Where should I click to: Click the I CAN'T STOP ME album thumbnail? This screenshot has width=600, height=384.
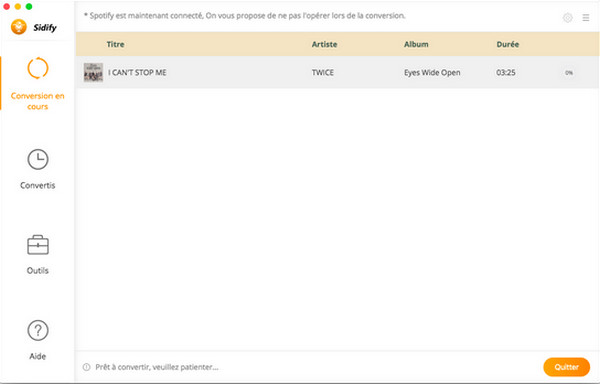coord(93,72)
